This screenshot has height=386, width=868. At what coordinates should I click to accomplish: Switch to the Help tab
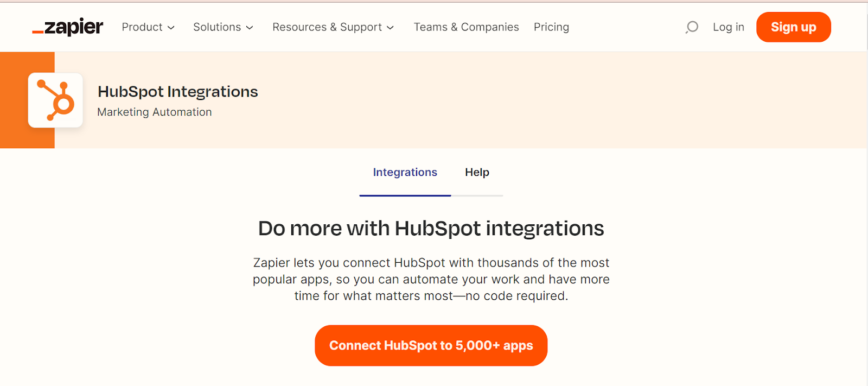[x=477, y=172]
